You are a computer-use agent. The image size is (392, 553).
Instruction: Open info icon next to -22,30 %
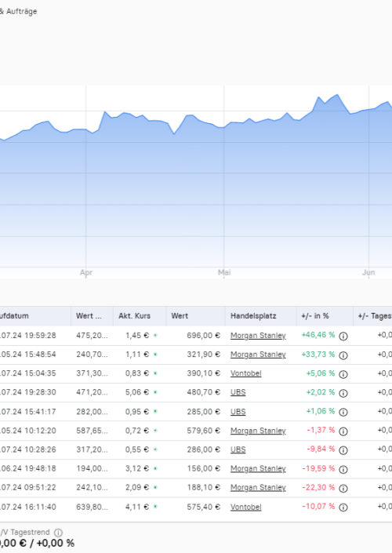pyautogui.click(x=343, y=488)
